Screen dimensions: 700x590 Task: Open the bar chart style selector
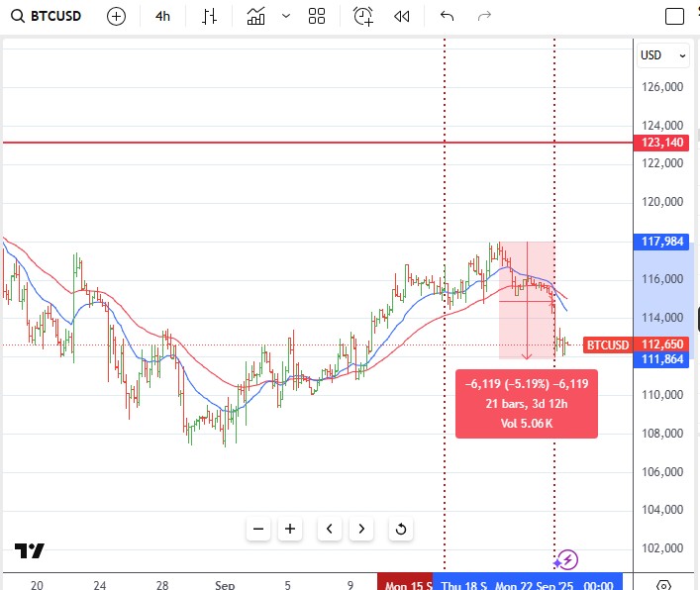tap(209, 16)
